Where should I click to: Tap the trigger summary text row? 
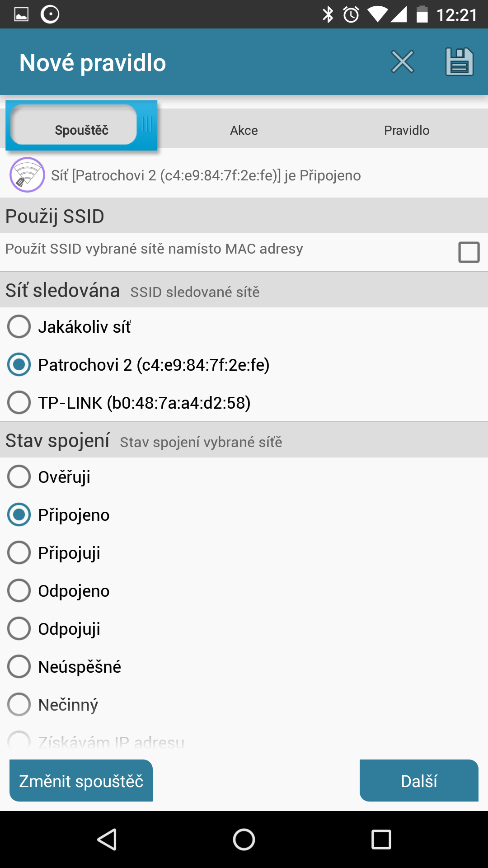(x=206, y=175)
